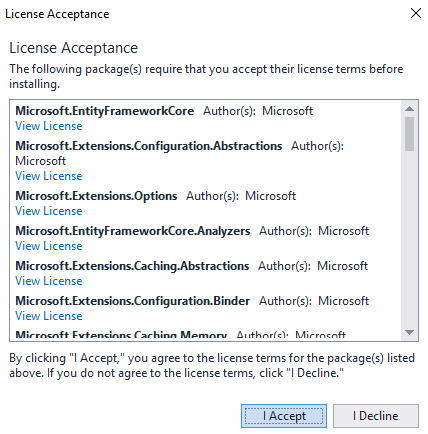The image size is (428, 434).
Task: Open View License for Microsoft.EntityFrameworkCore
Action: click(49, 126)
